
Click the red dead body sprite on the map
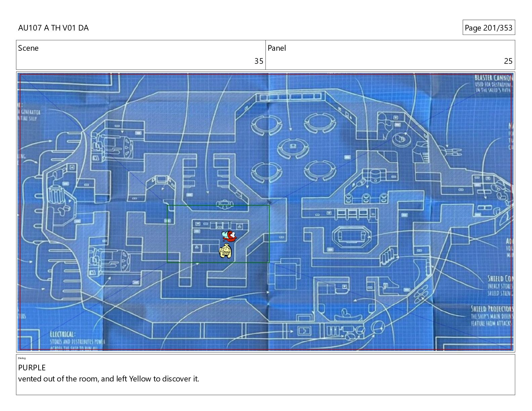pyautogui.click(x=229, y=236)
